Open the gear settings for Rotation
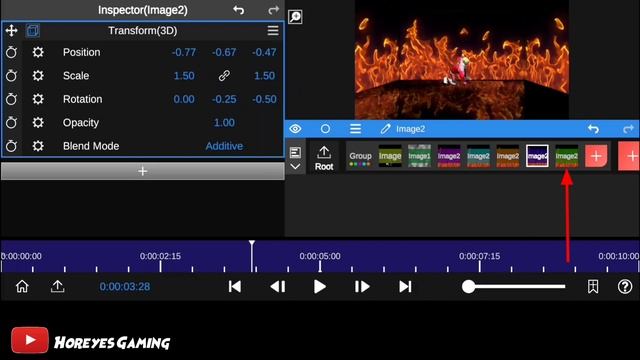This screenshot has height=360, width=640. 38,99
